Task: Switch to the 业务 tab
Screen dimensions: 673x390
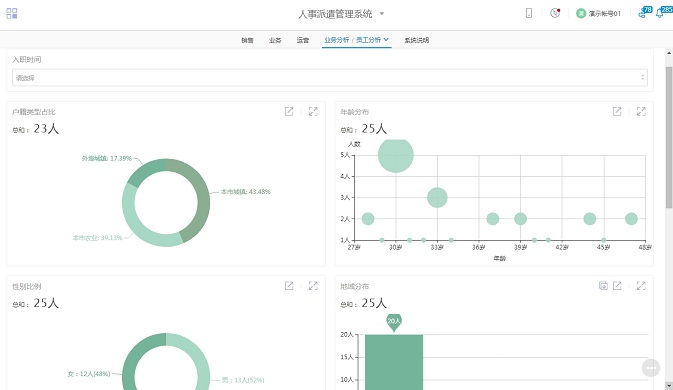Action: point(275,40)
